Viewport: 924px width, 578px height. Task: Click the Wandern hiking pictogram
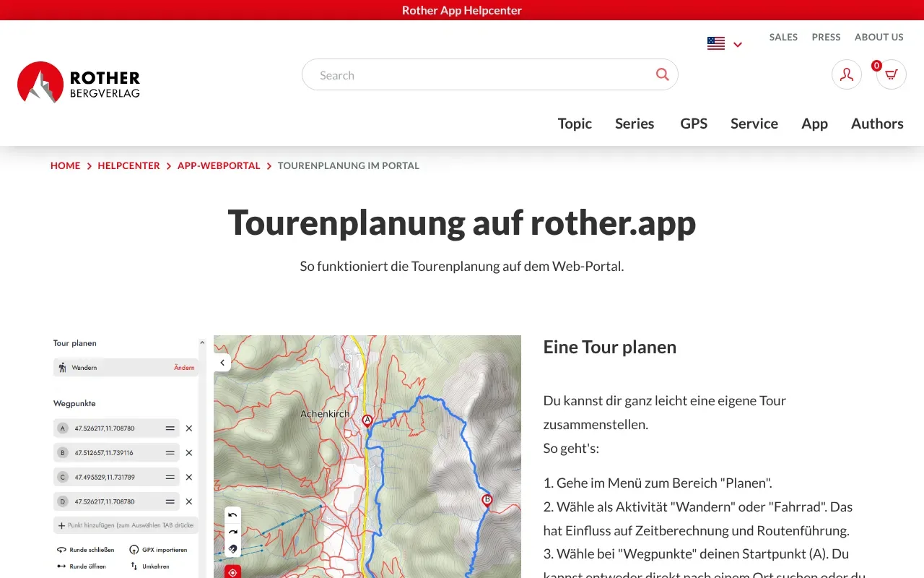[62, 367]
